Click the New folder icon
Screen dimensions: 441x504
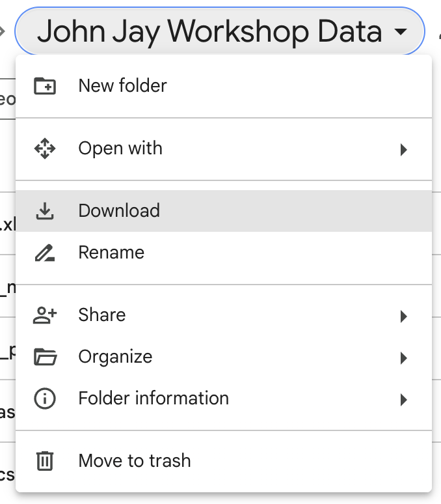click(x=45, y=86)
